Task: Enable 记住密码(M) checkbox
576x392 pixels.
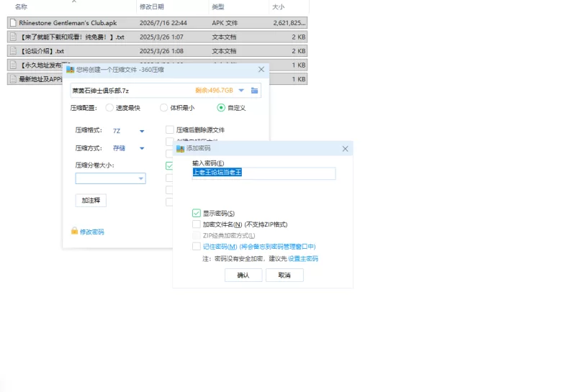Action: [x=196, y=246]
